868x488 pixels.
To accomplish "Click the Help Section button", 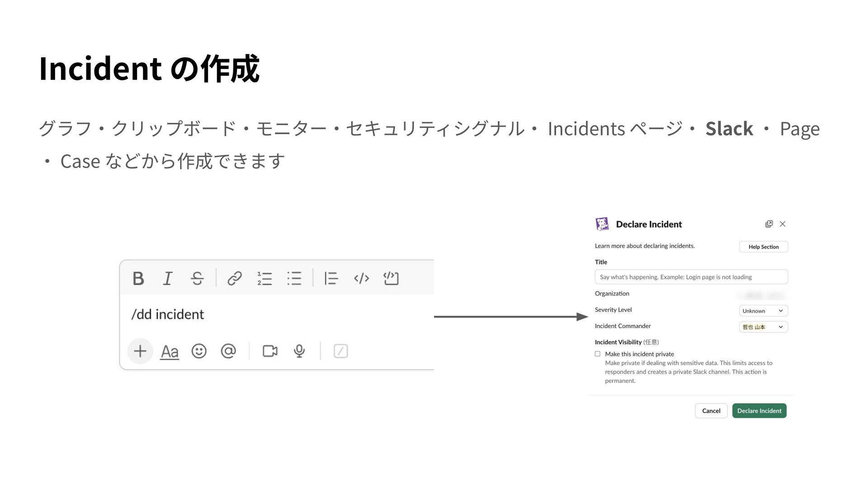I will point(763,247).
